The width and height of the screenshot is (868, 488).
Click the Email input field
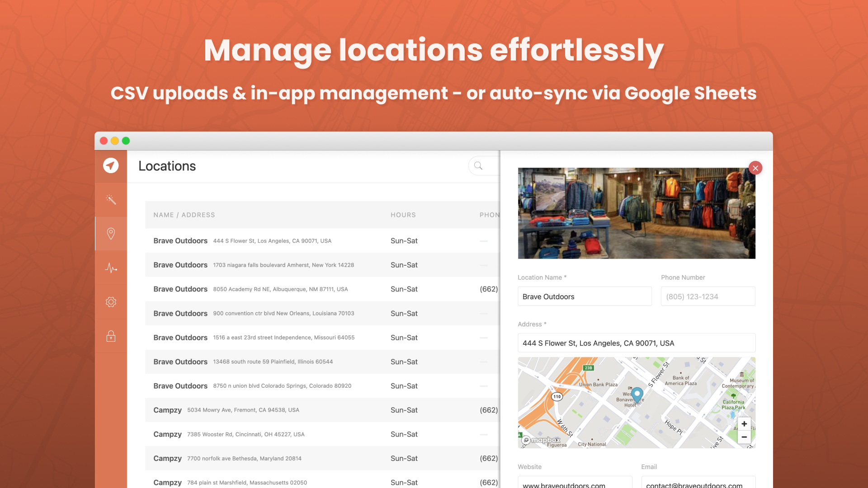pos(698,482)
